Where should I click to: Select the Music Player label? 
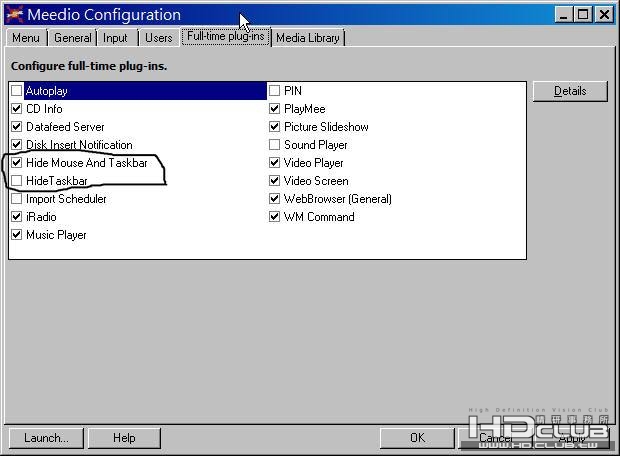pyautogui.click(x=56, y=235)
